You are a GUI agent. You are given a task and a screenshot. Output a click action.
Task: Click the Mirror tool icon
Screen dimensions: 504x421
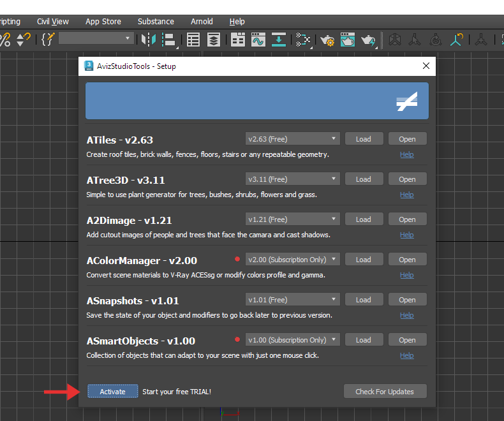[x=149, y=40]
